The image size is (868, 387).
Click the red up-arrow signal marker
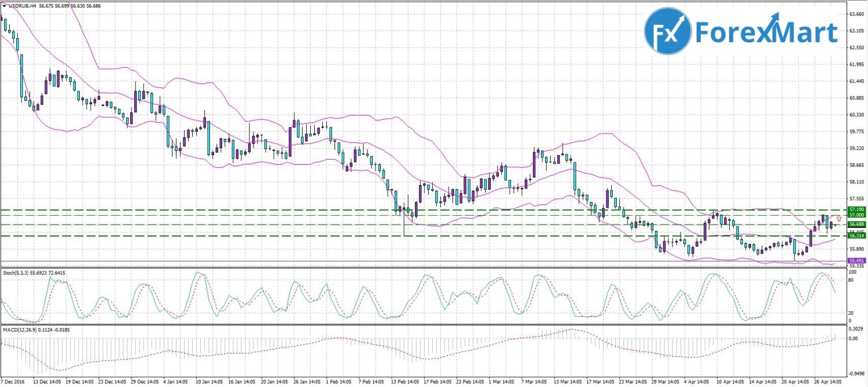(838, 218)
